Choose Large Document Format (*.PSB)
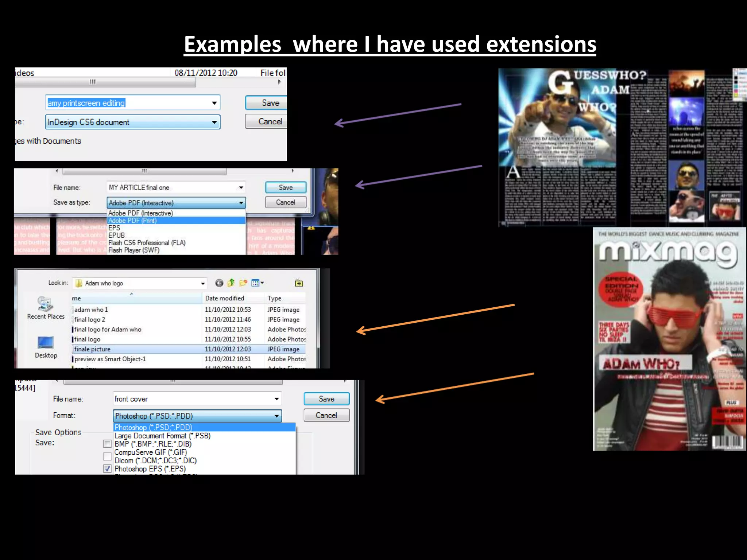Viewport: 747px width, 560px height. click(x=204, y=436)
